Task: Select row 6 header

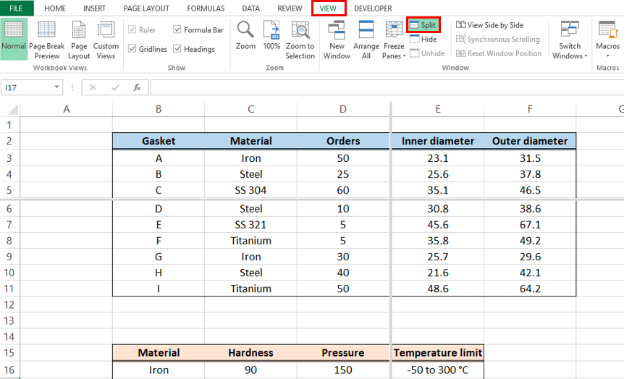Action: 9,209
